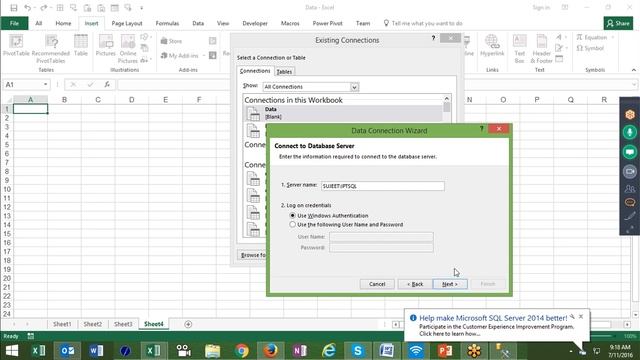
Task: Click the Windows Start button
Action: tap(11, 351)
